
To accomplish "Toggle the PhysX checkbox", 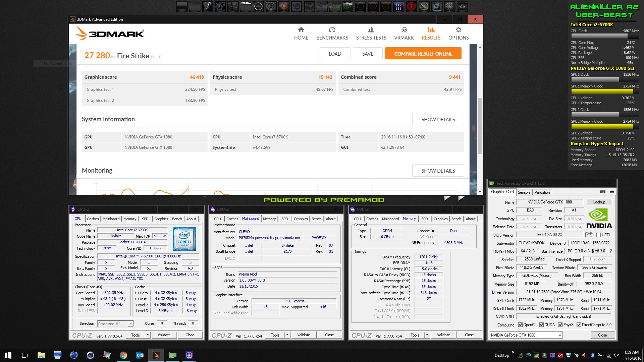I will (x=560, y=325).
